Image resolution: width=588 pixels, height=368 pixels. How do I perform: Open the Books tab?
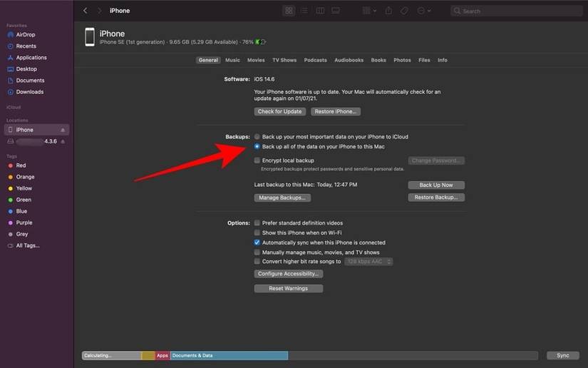[x=378, y=60]
